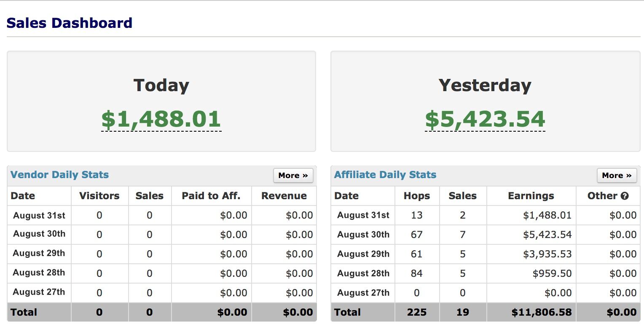Click the Affiliate Daily Stats heading

(x=385, y=175)
